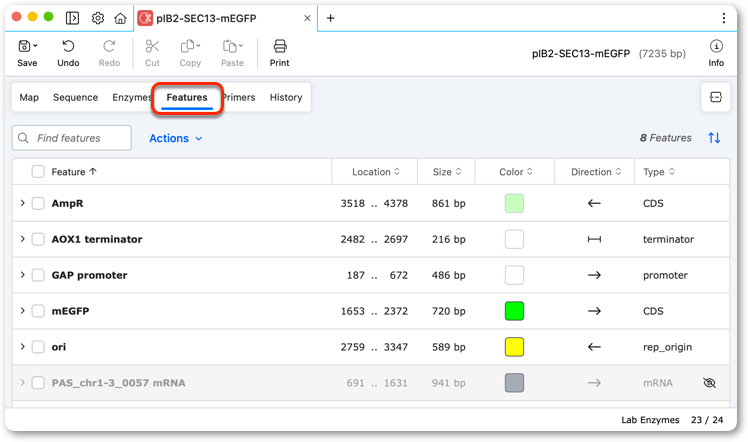
Task: Check the mEGFP feature checkbox
Action: [x=38, y=311]
